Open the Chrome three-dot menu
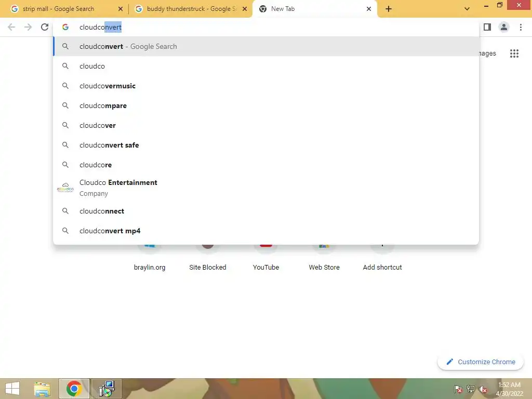 [521, 27]
